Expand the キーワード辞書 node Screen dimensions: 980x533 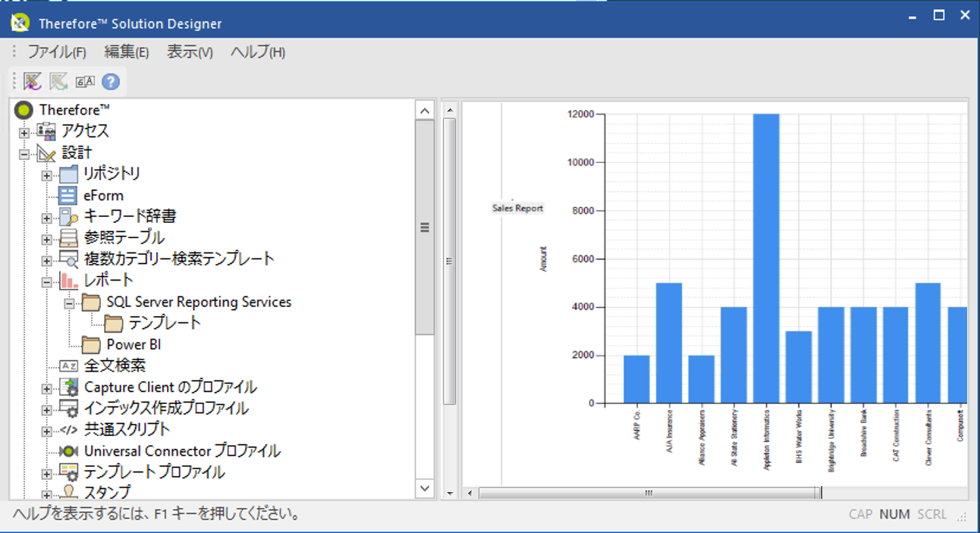pos(46,218)
